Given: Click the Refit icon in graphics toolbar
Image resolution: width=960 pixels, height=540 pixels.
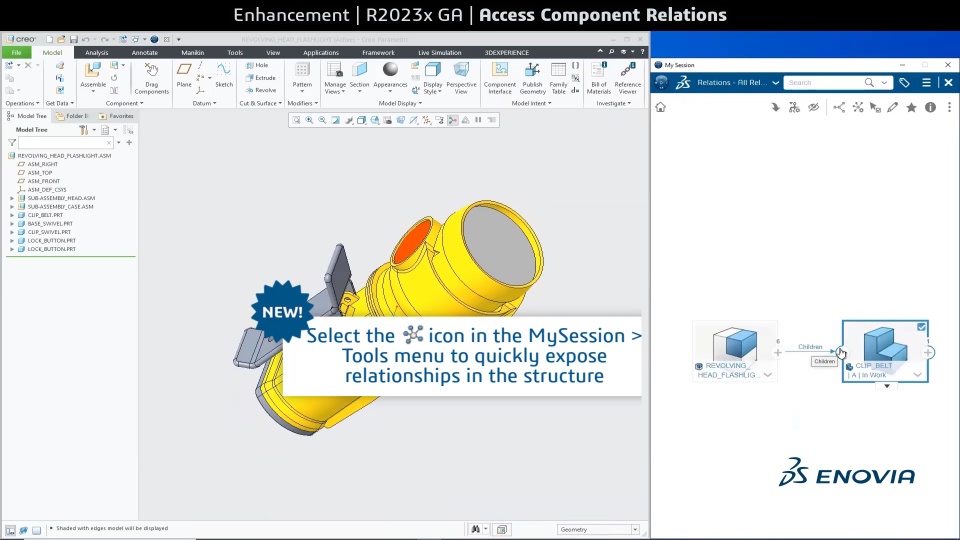Looking at the screenshot, I should pos(296,120).
